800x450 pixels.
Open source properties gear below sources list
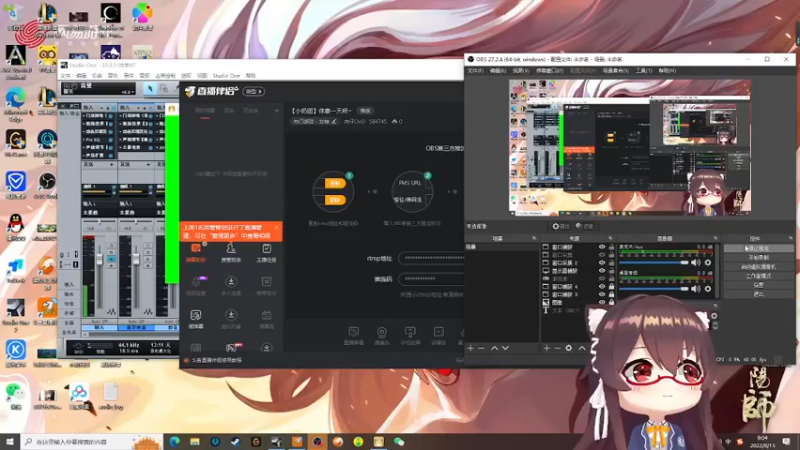pos(568,348)
